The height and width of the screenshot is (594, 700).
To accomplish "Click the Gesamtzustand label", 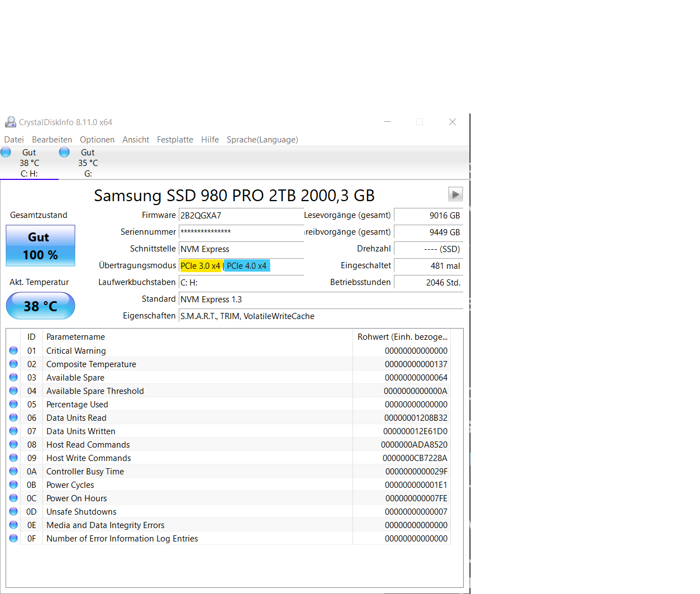I will 39,215.
